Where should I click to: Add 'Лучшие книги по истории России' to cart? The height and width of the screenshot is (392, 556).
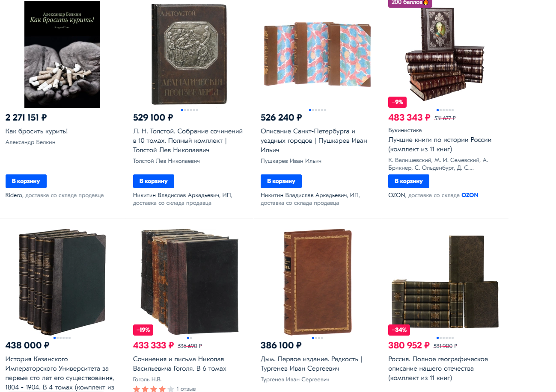[x=409, y=181]
